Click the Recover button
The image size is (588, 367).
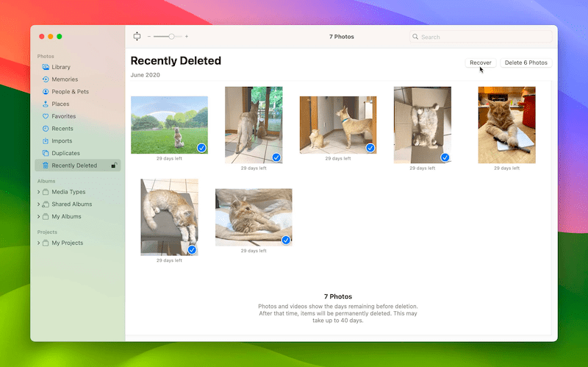(481, 63)
